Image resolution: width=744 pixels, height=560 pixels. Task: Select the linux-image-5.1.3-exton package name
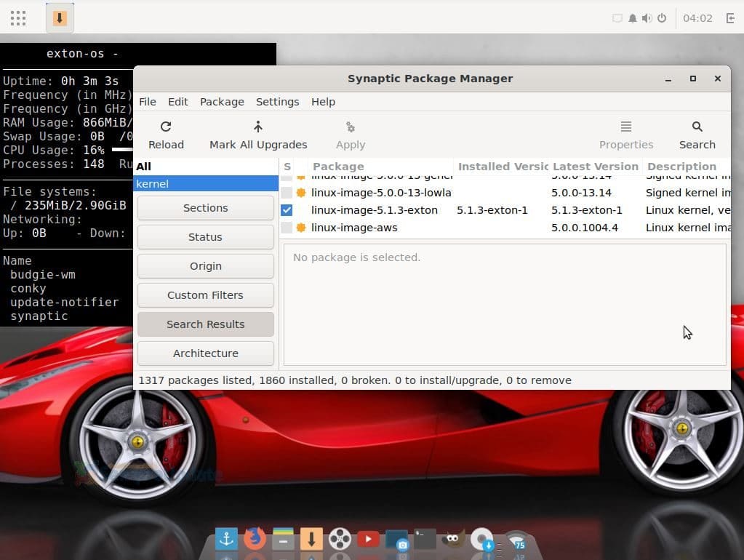[375, 210]
